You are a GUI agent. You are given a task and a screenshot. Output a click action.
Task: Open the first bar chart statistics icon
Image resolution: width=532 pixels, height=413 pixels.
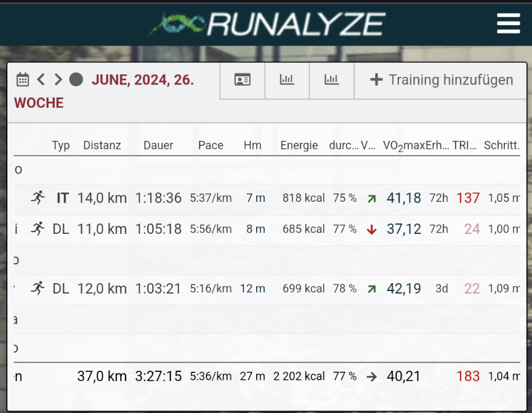click(287, 80)
